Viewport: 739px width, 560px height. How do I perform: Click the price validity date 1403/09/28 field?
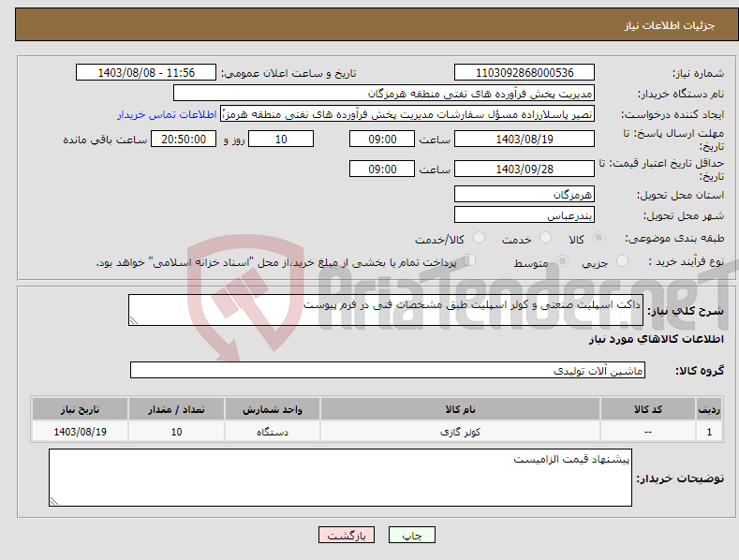(x=525, y=169)
